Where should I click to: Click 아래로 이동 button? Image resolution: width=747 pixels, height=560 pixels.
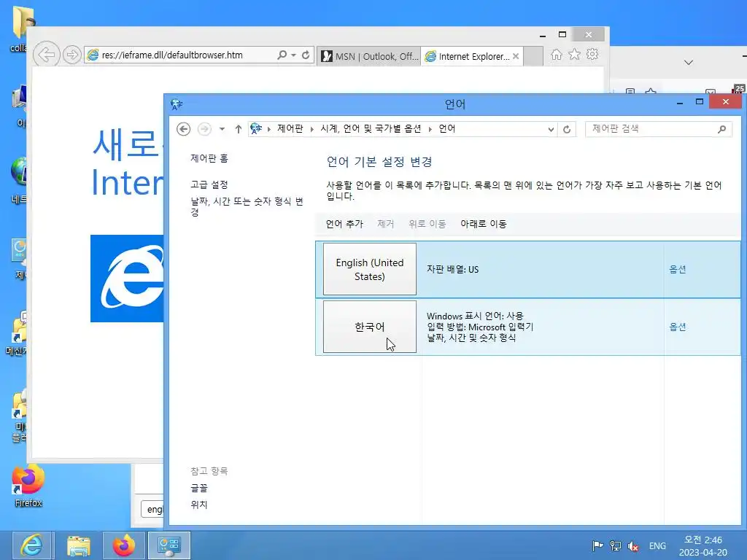(x=484, y=224)
